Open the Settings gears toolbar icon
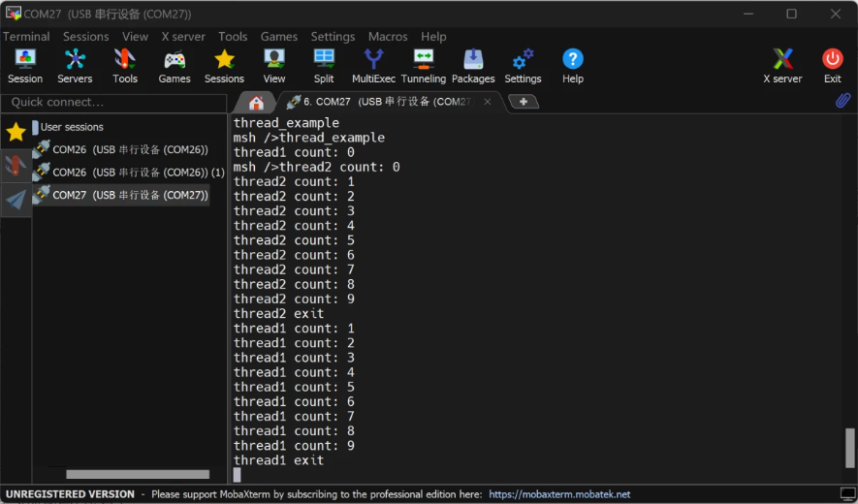This screenshot has height=504, width=858. pyautogui.click(x=524, y=66)
